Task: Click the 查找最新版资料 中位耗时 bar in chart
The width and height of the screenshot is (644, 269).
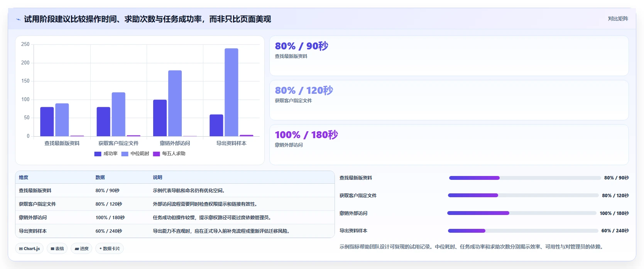Action: coord(62,120)
